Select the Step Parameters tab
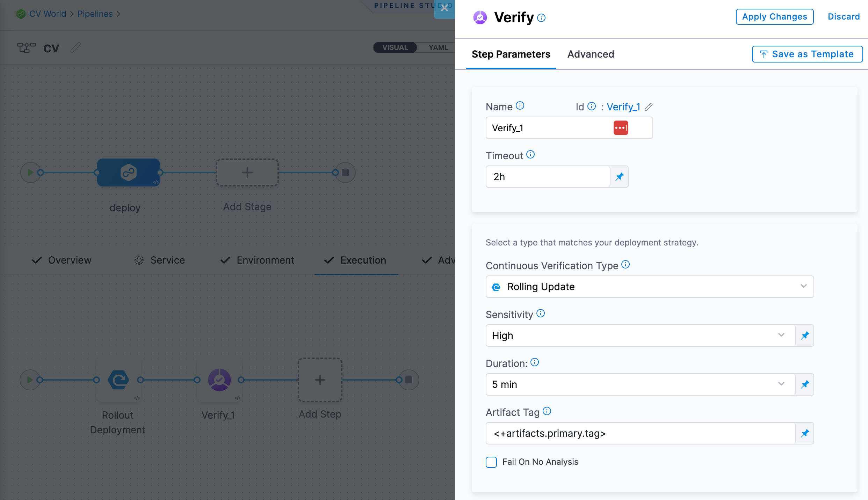This screenshot has height=500, width=868. [x=511, y=54]
